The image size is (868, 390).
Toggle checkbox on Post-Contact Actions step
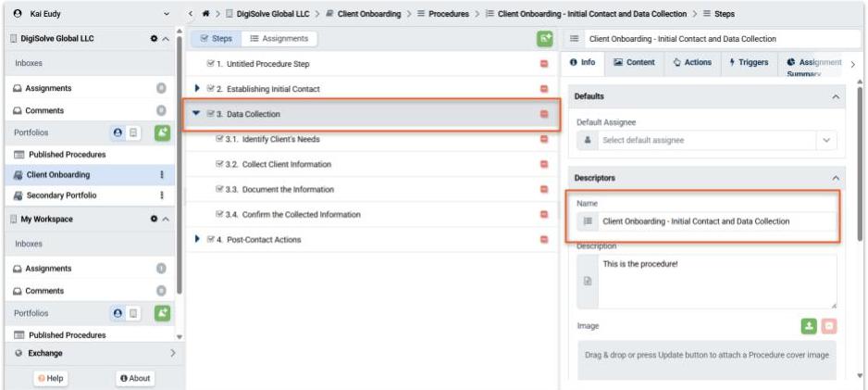[211, 239]
